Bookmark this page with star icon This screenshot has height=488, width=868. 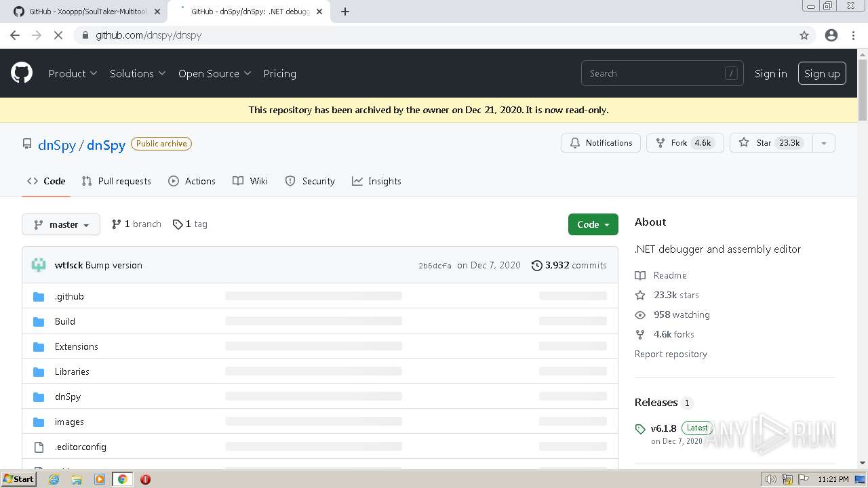pos(804,35)
